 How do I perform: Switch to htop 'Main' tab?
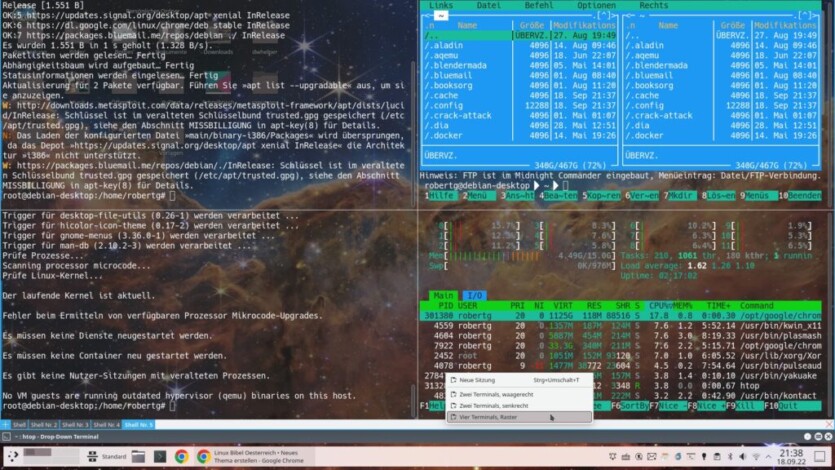443,295
